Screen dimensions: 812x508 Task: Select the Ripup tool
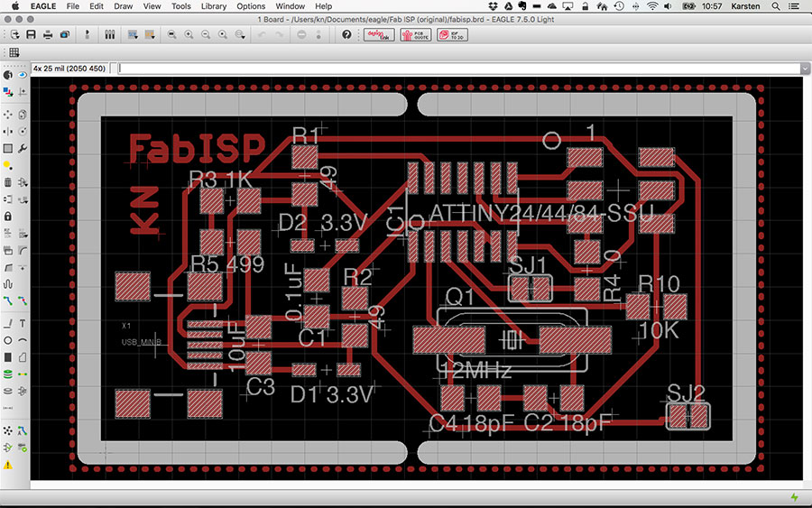click(x=23, y=300)
